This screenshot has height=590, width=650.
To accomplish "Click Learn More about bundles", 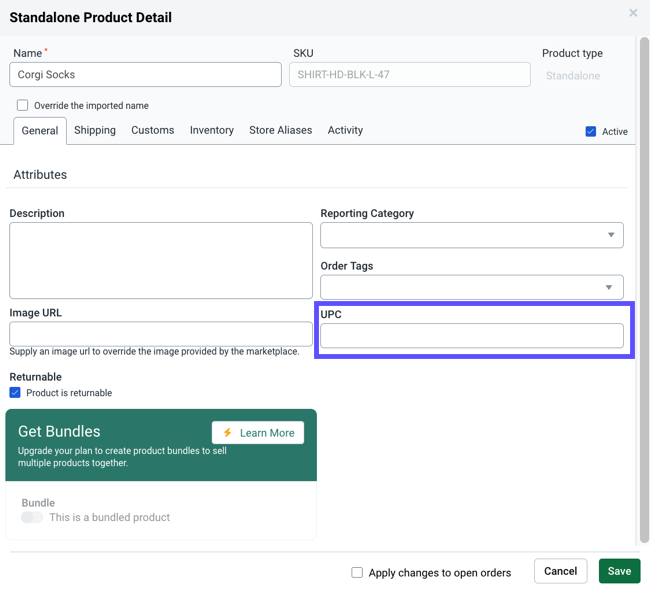I will click(x=258, y=433).
